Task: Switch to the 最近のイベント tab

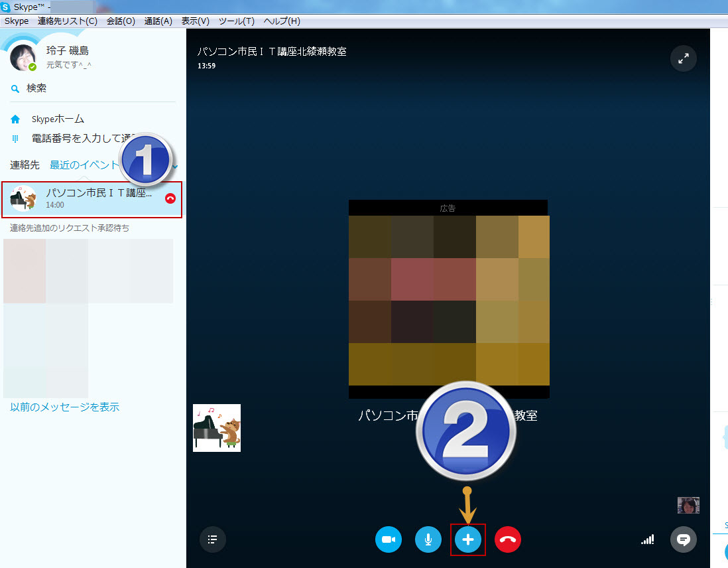Action: 85,165
